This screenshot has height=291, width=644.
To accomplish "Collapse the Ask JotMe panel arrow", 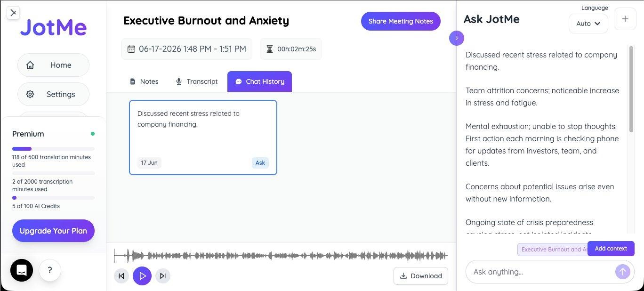I will (457, 38).
